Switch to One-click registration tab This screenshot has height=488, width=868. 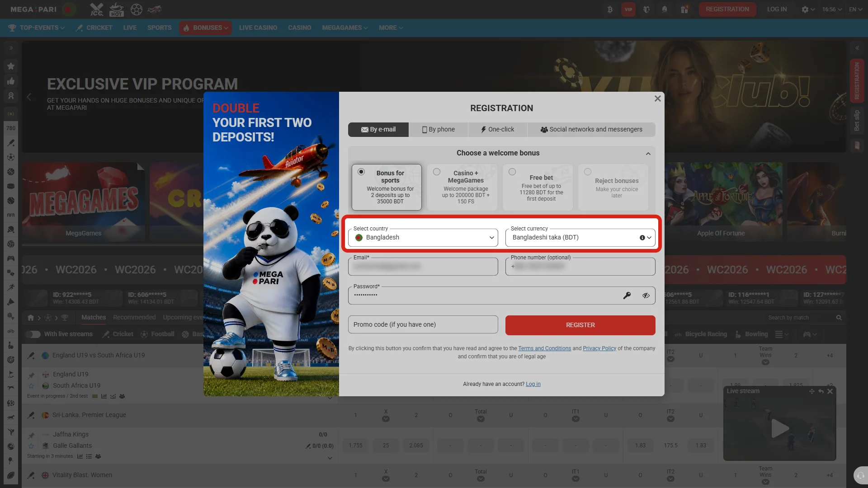pos(498,130)
